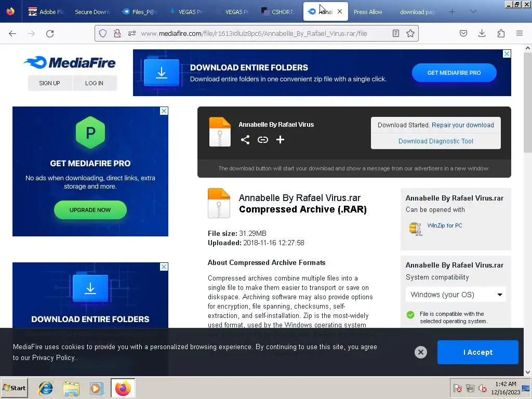The width and height of the screenshot is (532, 399).
Task: Close the Get MediaFire Pro sidebar ad
Action: [x=164, y=111]
